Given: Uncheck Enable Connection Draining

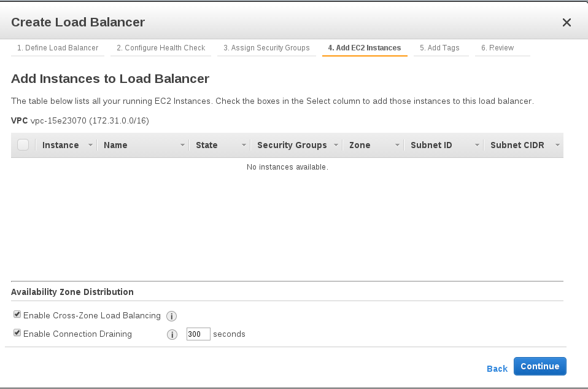Looking at the screenshot, I should click(17, 333).
